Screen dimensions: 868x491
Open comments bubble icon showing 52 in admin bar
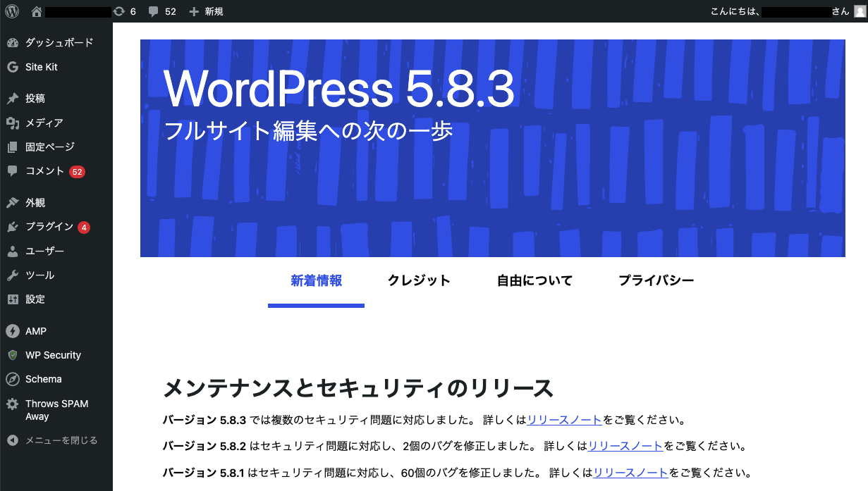pyautogui.click(x=154, y=12)
